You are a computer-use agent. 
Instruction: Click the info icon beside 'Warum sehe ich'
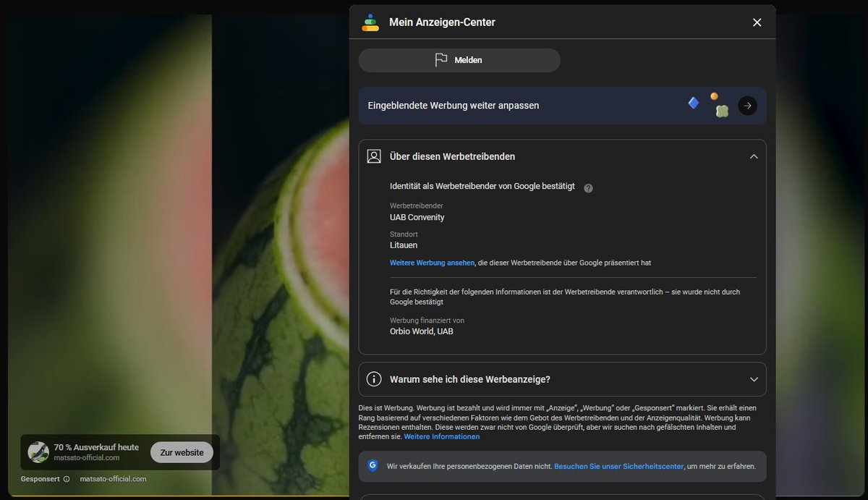pos(374,379)
